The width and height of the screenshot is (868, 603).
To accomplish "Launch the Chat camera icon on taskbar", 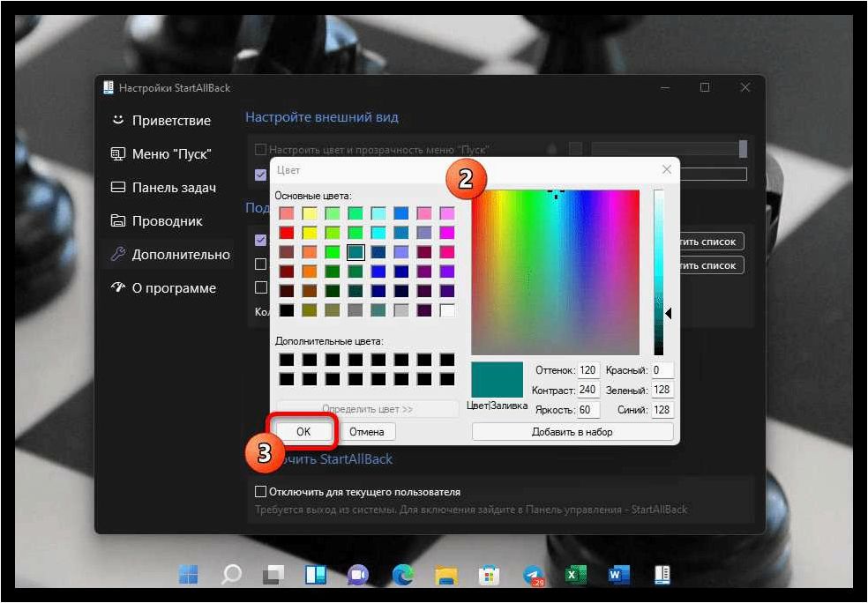I will pyautogui.click(x=359, y=576).
